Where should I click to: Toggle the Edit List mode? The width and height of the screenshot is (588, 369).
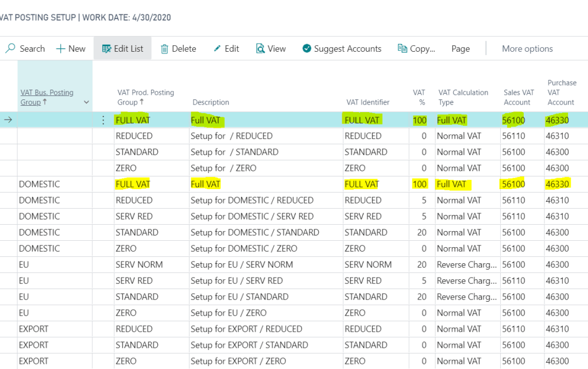click(x=122, y=49)
